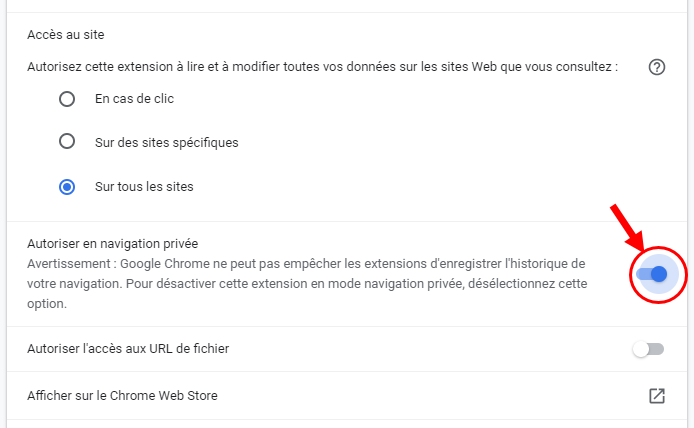Click the "En cas de clic" label text
The width and height of the screenshot is (694, 428).
135,99
